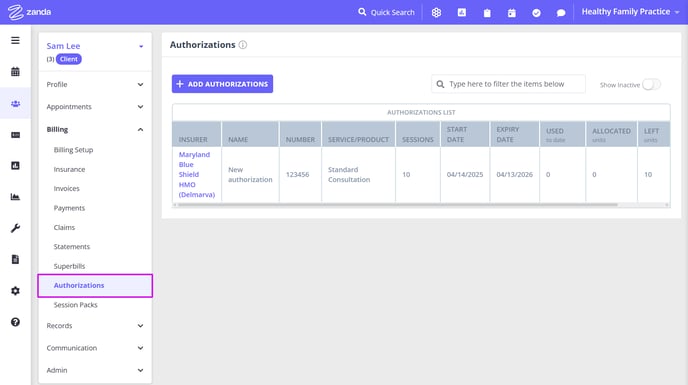Open the wrench tools icon in sidebar
This screenshot has width=688, height=385.
click(x=15, y=228)
